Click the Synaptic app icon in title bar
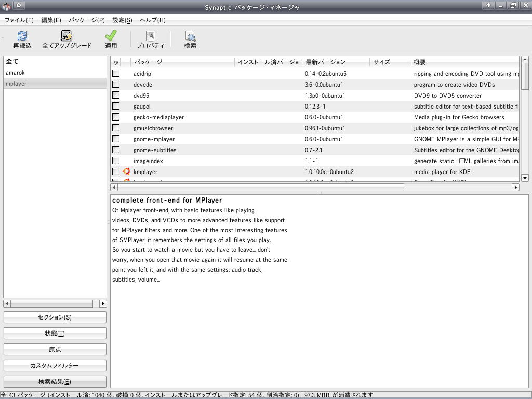This screenshot has width=532, height=399. (x=6, y=5)
